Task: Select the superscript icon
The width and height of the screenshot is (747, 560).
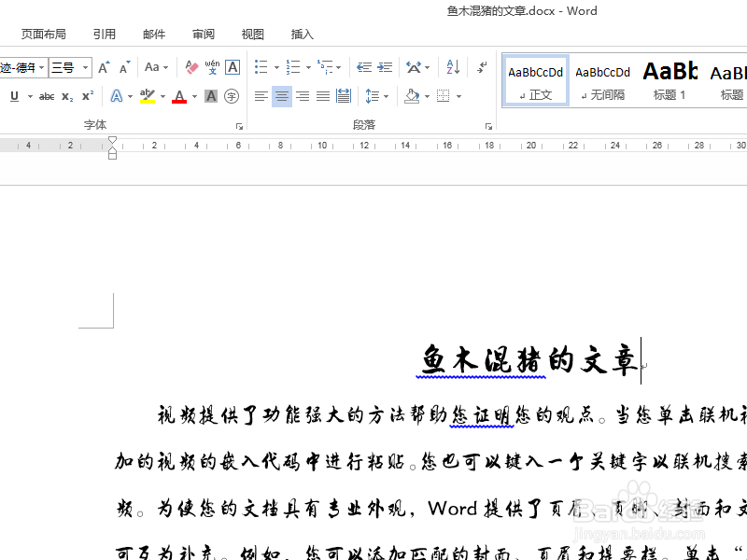Action: point(87,96)
